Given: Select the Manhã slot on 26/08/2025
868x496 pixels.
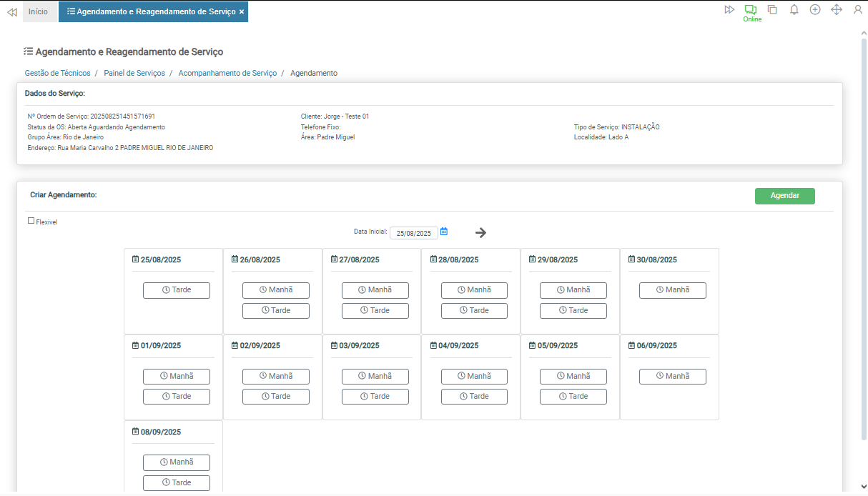Looking at the screenshot, I should coord(276,290).
